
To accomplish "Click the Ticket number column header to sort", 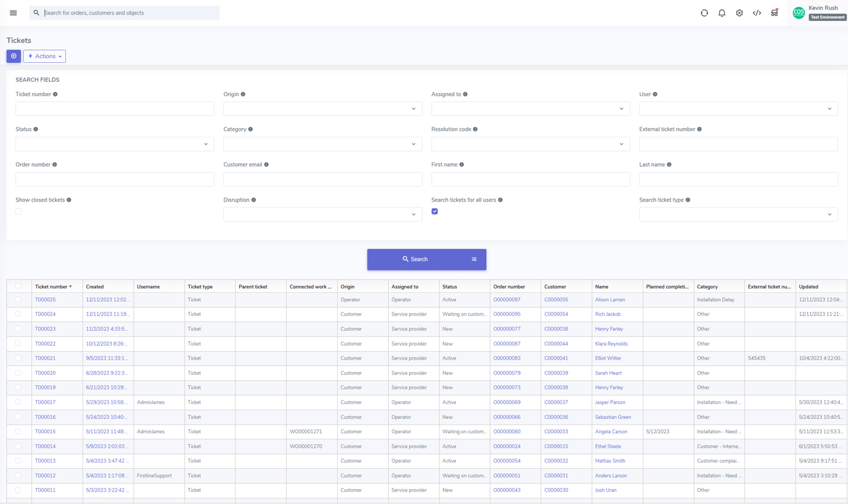I will pos(52,286).
